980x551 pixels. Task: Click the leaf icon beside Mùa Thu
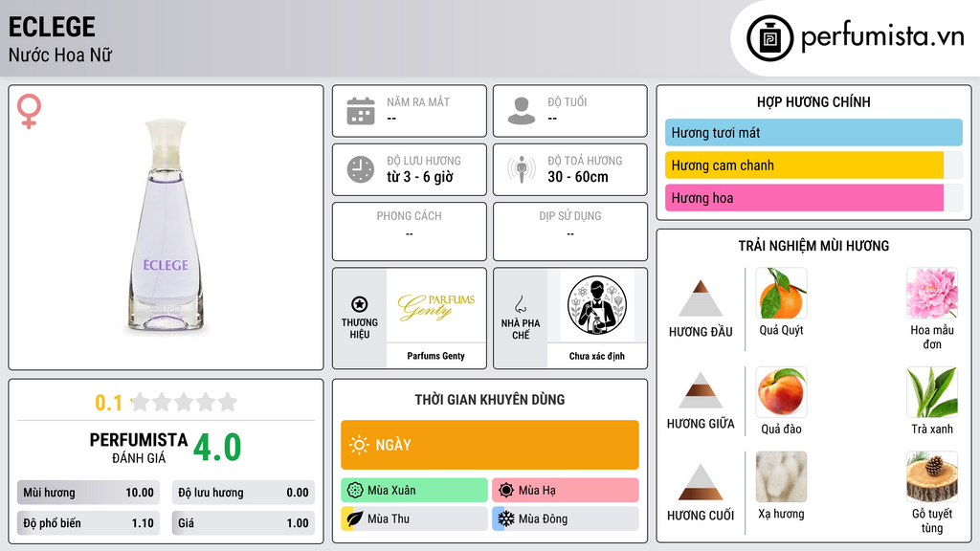point(355,518)
